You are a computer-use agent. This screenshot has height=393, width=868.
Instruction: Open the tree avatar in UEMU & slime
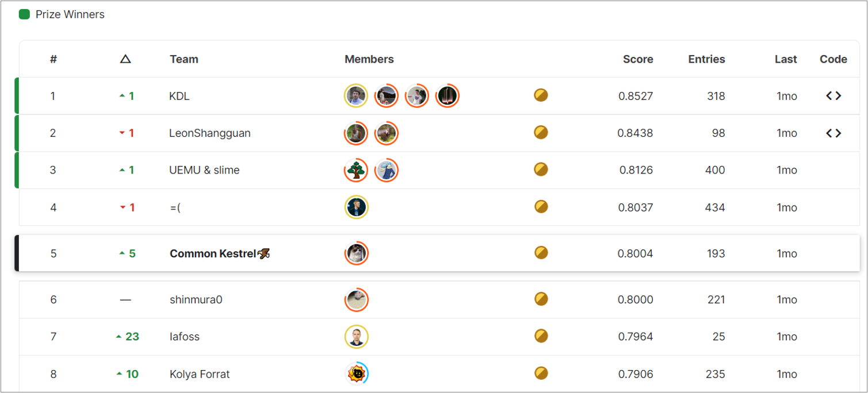(x=356, y=170)
